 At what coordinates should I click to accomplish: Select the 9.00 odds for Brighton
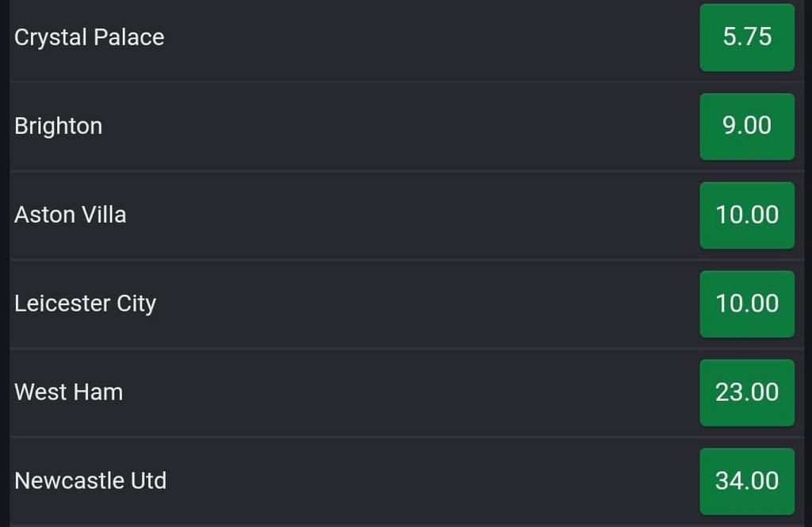coord(746,126)
